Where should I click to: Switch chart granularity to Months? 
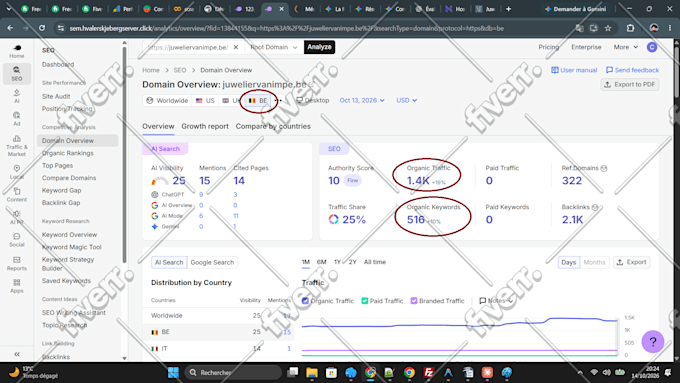(594, 262)
